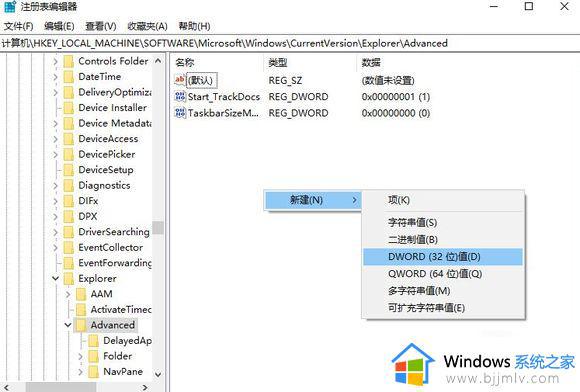Viewport: 580px width, 392px height.
Task: Click the tree pane scroll down arrow
Action: pyautogui.click(x=158, y=374)
